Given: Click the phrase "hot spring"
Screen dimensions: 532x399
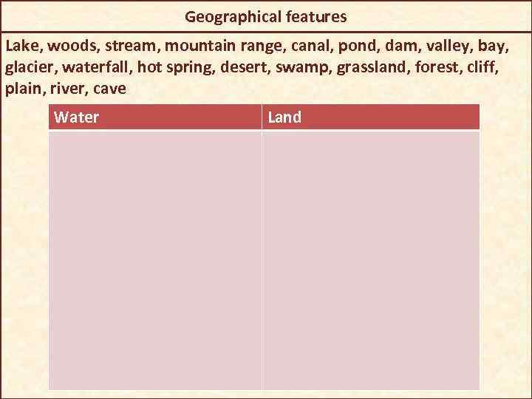Looking at the screenshot, I should pyautogui.click(x=178, y=68).
